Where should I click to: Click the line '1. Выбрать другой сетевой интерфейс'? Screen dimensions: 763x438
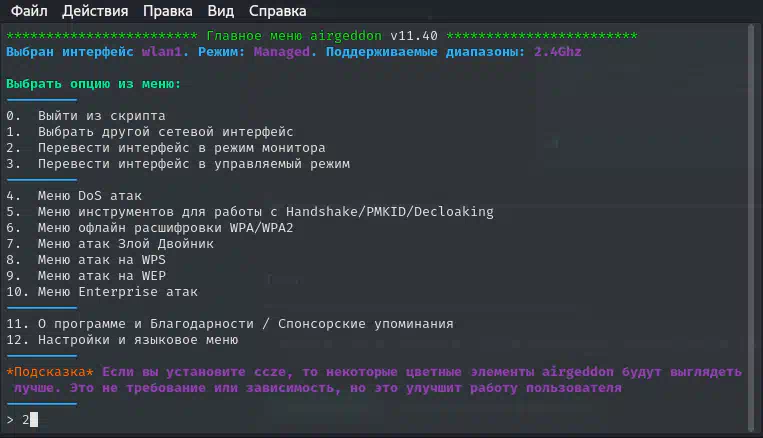click(150, 132)
